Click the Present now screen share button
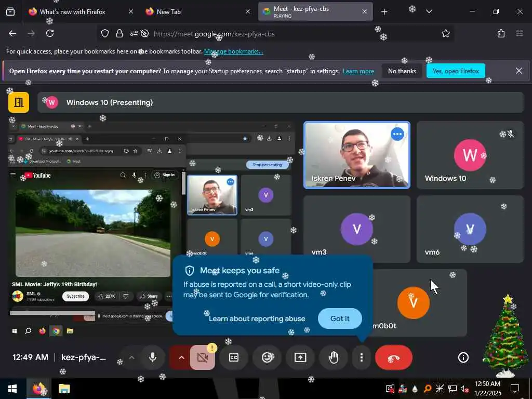Viewport: 532px width, 399px height. click(300, 357)
